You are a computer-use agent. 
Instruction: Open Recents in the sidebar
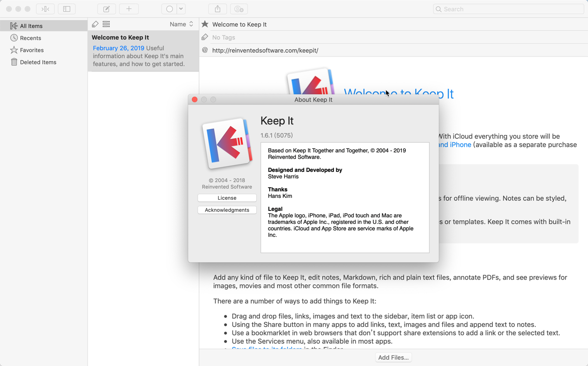44,38
